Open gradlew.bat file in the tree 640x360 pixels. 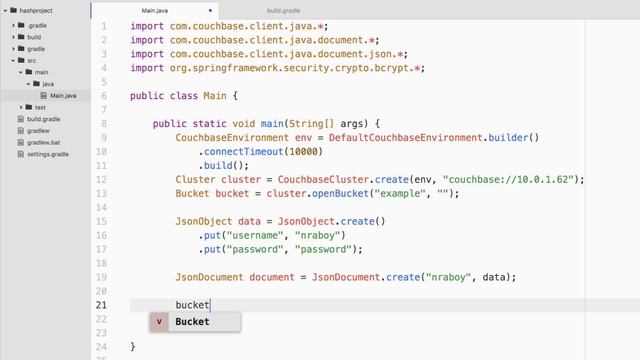pos(44,142)
